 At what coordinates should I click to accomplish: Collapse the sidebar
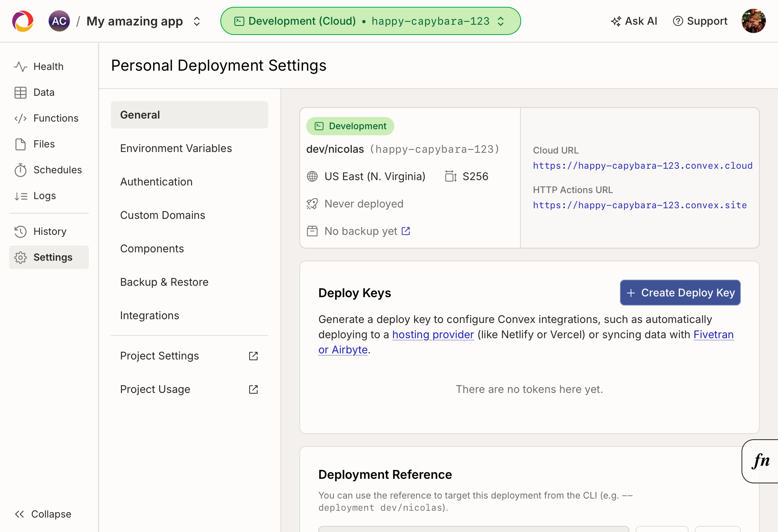point(43,514)
